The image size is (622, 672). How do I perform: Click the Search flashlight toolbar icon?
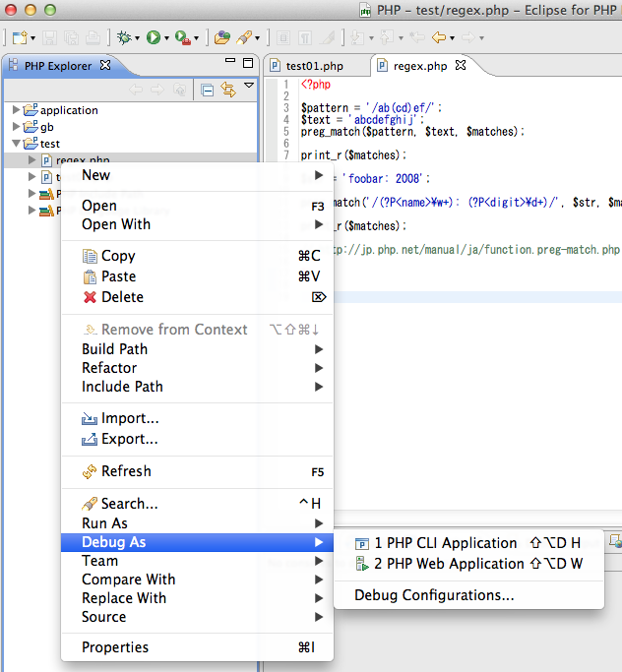(244, 37)
